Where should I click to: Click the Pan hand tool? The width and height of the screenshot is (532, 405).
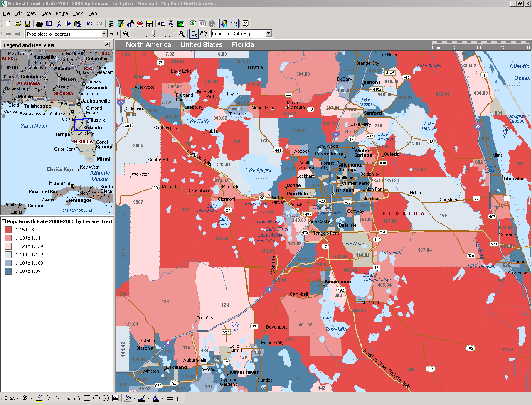(203, 34)
